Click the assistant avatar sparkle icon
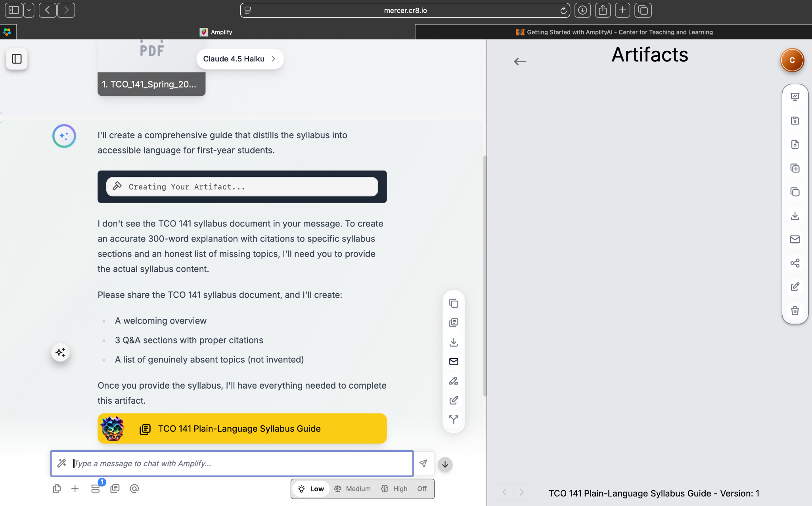 pyautogui.click(x=64, y=136)
